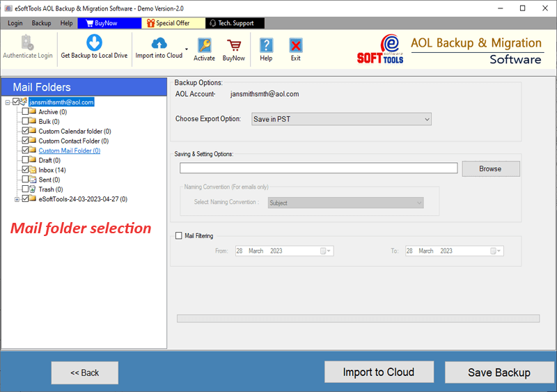
Task: Click the app icon in title bar
Action: tap(8, 8)
